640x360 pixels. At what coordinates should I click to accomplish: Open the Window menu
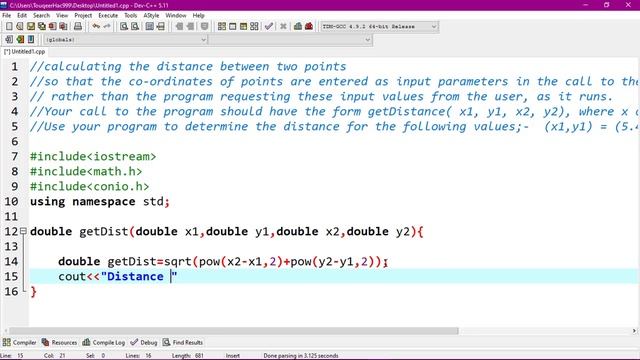point(176,16)
